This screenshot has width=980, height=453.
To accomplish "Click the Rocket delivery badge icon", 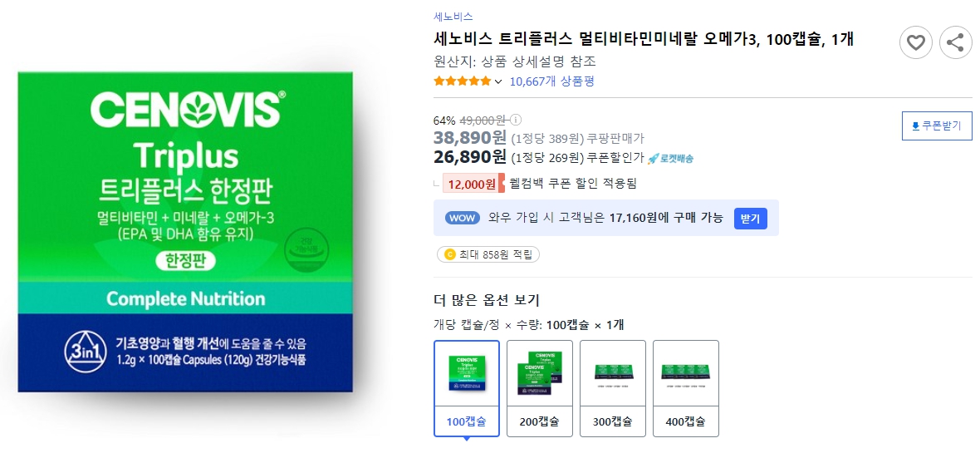I will click(x=670, y=158).
